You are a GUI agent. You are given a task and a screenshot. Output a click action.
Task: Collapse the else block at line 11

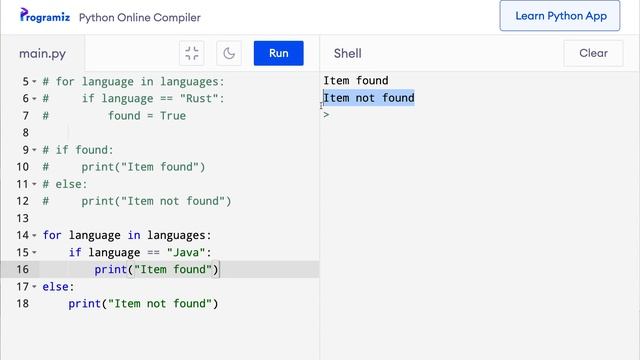pos(34,184)
